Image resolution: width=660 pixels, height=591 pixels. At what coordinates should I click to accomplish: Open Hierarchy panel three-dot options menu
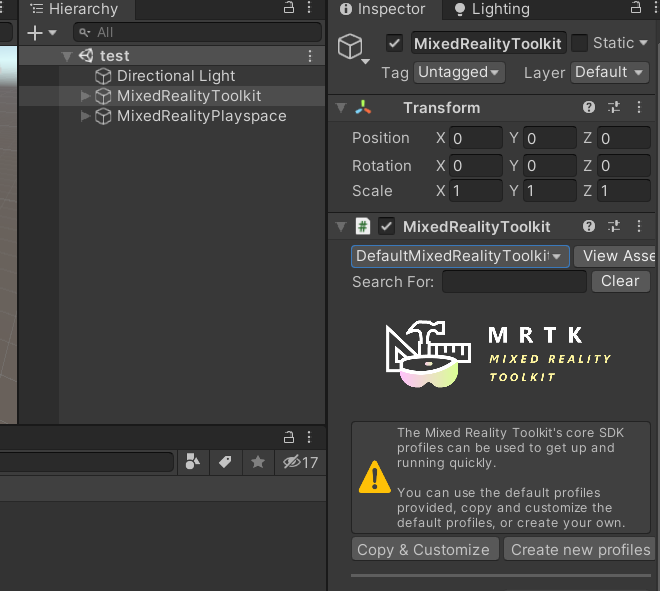point(309,8)
